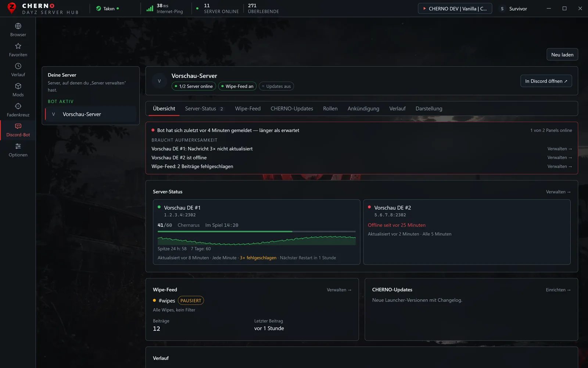Click the Beiträge count 12
The height and width of the screenshot is (368, 588).
[157, 329]
